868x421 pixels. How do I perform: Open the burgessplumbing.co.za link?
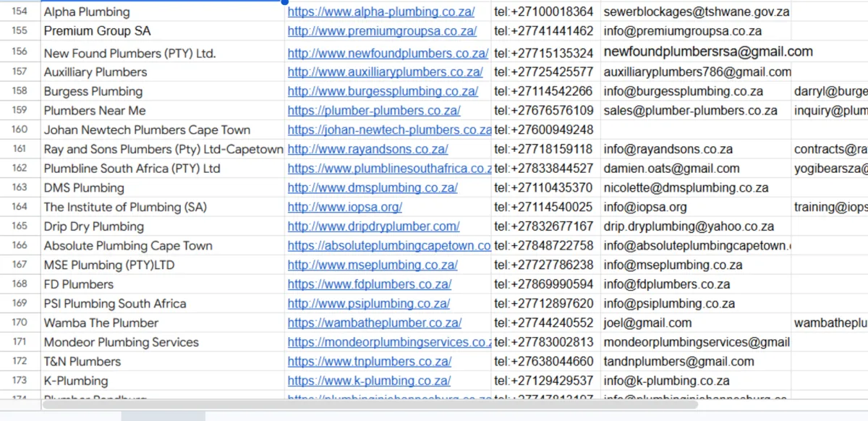pyautogui.click(x=383, y=92)
